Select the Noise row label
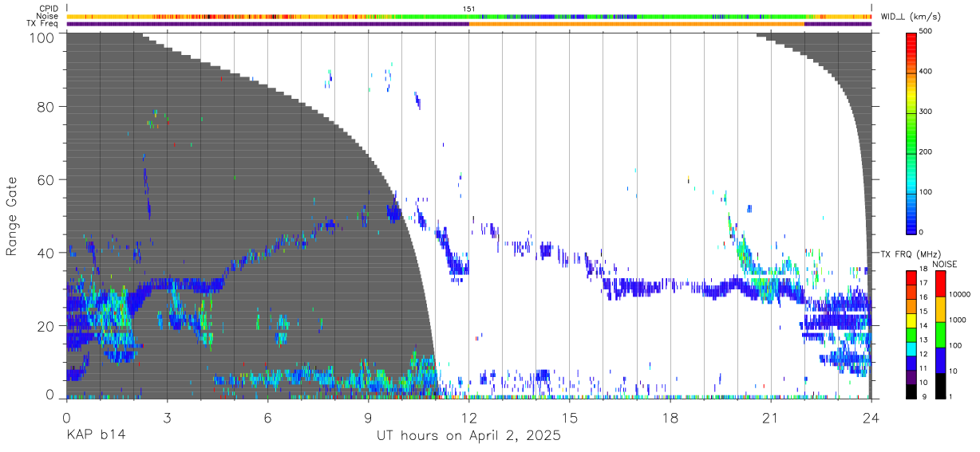 tap(47, 16)
